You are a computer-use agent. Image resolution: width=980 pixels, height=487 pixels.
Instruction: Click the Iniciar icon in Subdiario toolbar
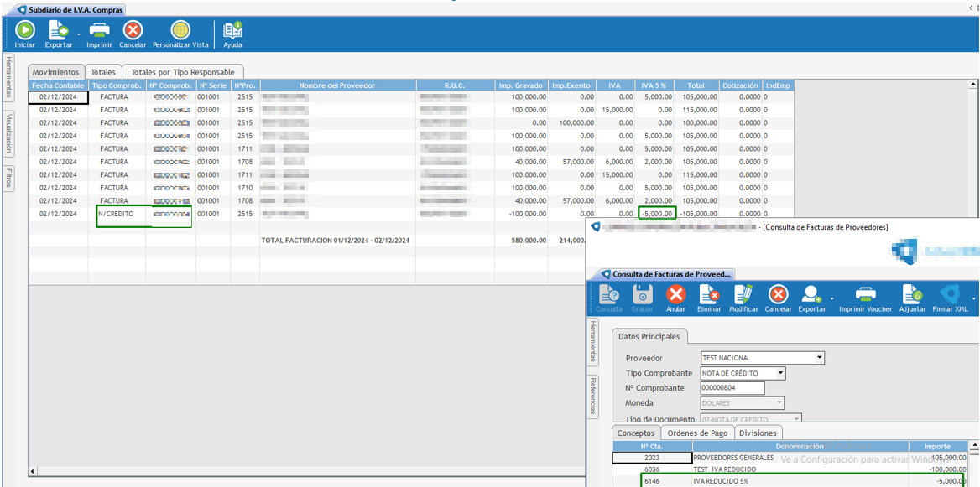pos(25,32)
